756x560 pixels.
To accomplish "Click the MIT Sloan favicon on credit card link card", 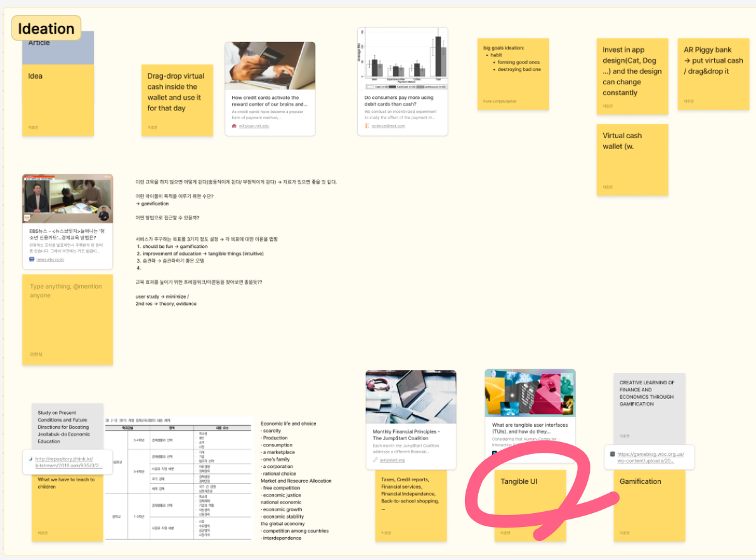I will pos(234,126).
